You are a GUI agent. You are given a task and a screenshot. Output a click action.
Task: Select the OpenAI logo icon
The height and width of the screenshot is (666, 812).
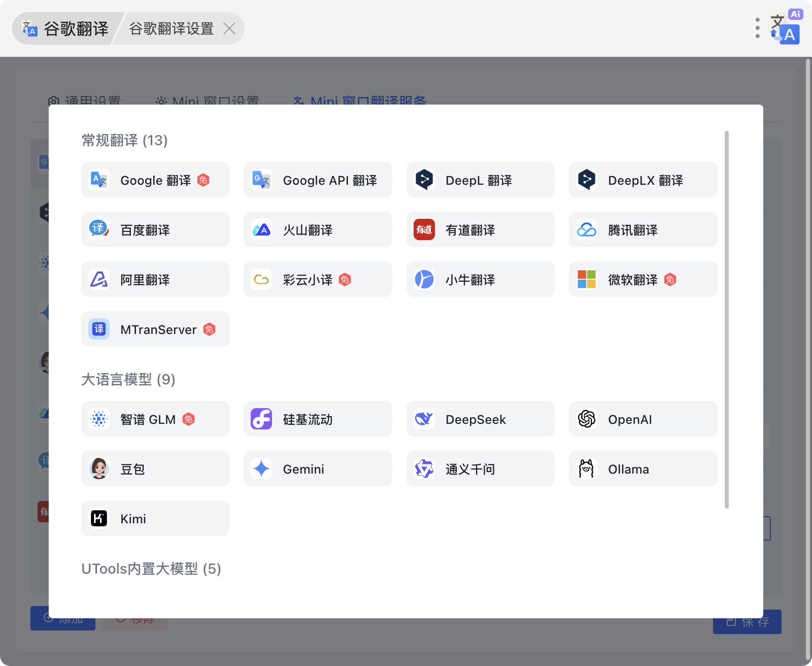[x=587, y=419]
